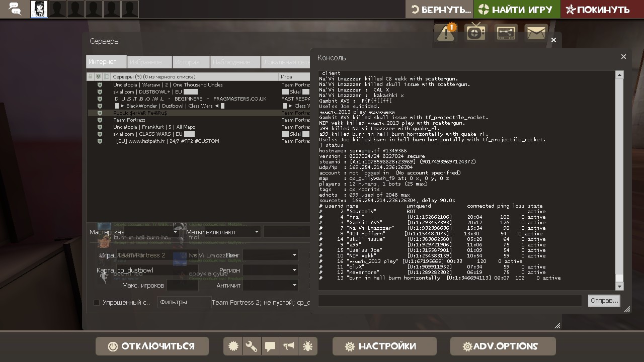Click the Карта cp_dustbowl filter field

coord(157,270)
